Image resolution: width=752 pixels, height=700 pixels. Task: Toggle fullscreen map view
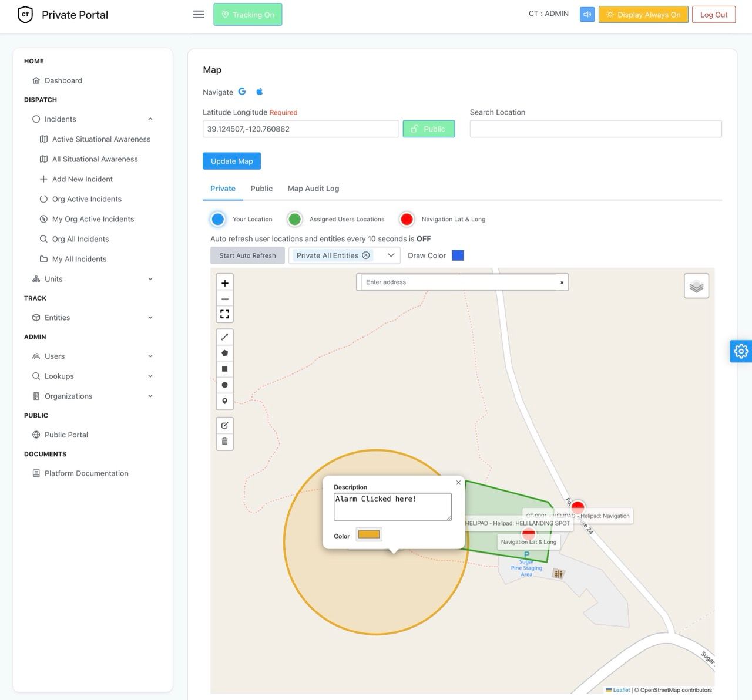[x=224, y=314]
